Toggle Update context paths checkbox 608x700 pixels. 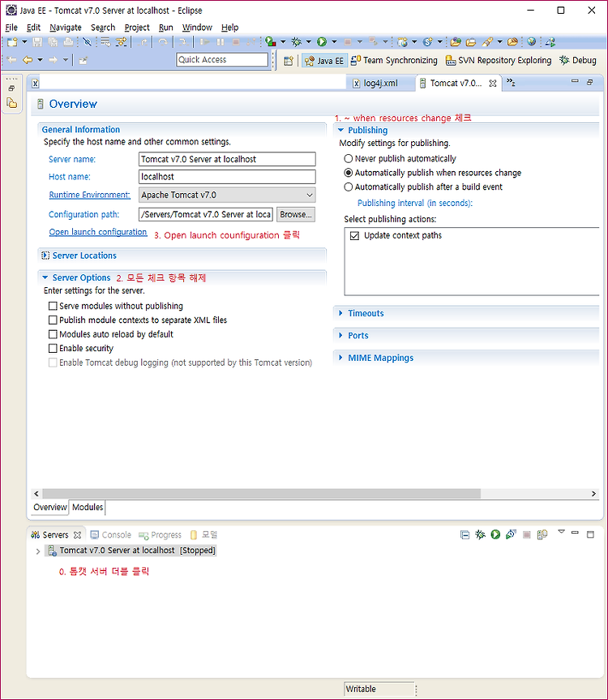354,236
